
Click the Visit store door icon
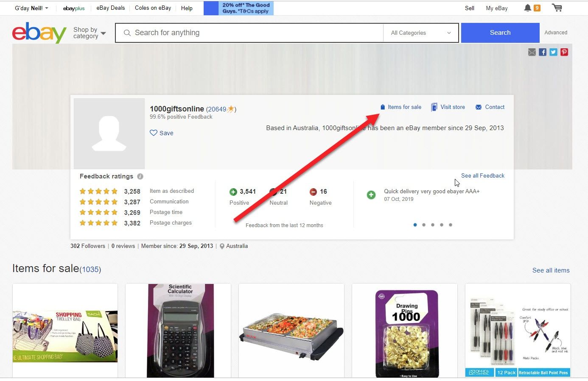pyautogui.click(x=434, y=107)
